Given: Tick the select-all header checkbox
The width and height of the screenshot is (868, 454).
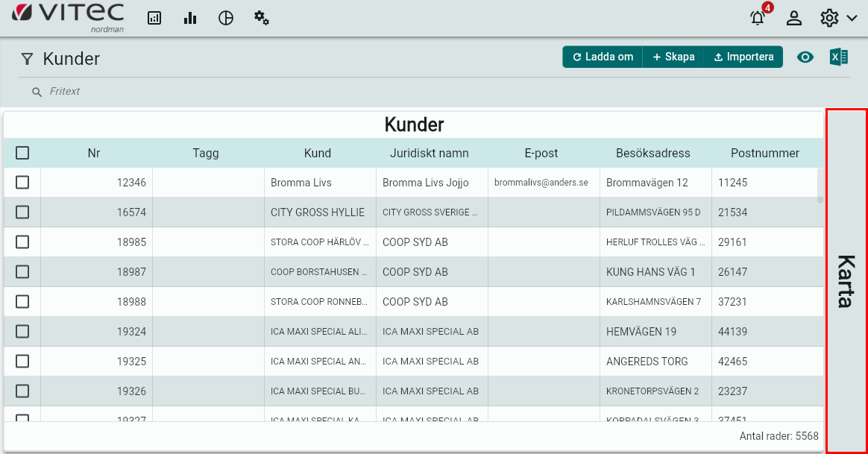Looking at the screenshot, I should click(22, 153).
